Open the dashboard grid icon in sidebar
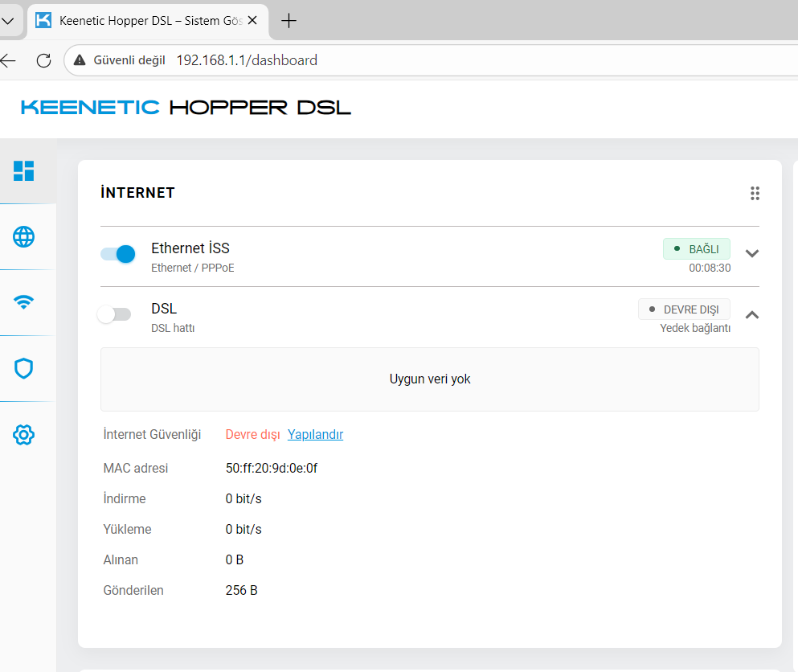 click(24, 171)
